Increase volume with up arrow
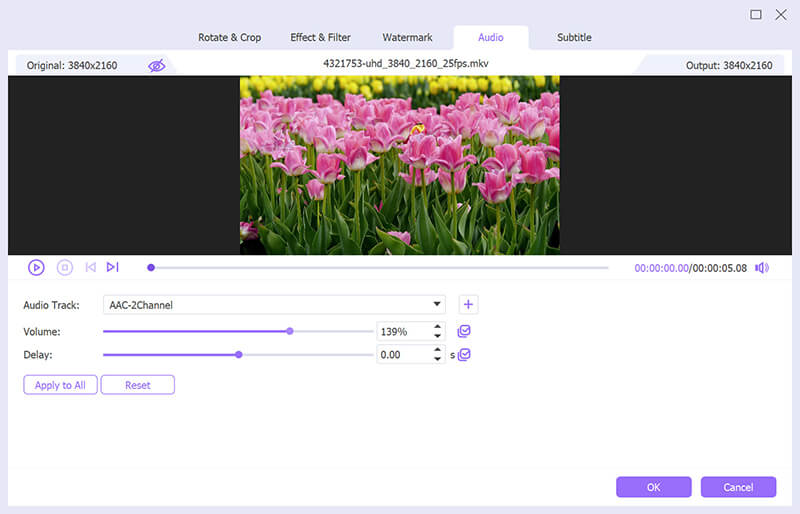The image size is (800, 514). point(437,327)
